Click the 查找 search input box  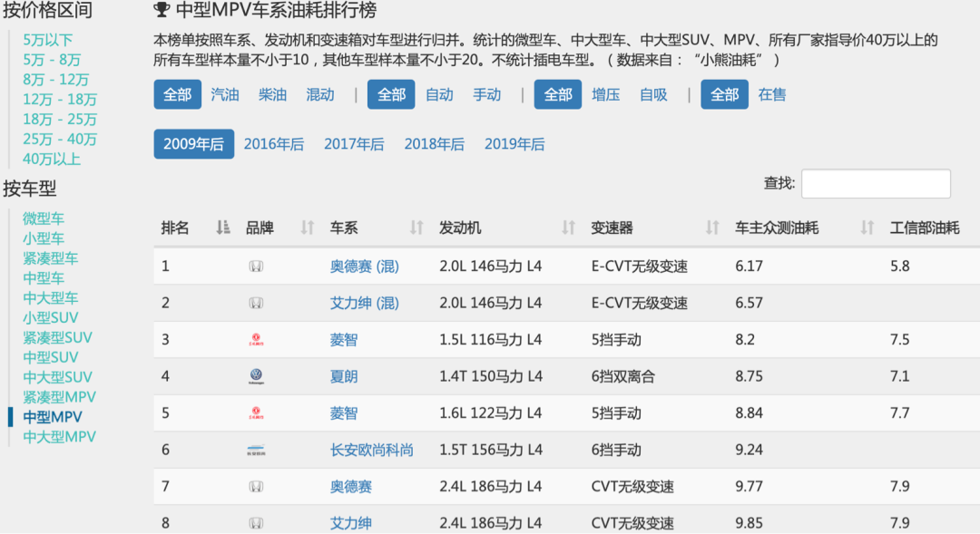[x=876, y=184]
